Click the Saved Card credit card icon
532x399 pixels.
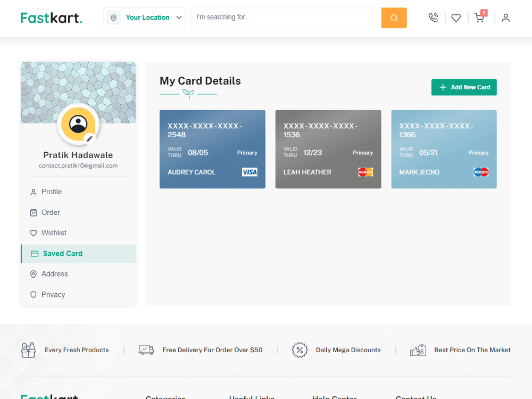[35, 254]
